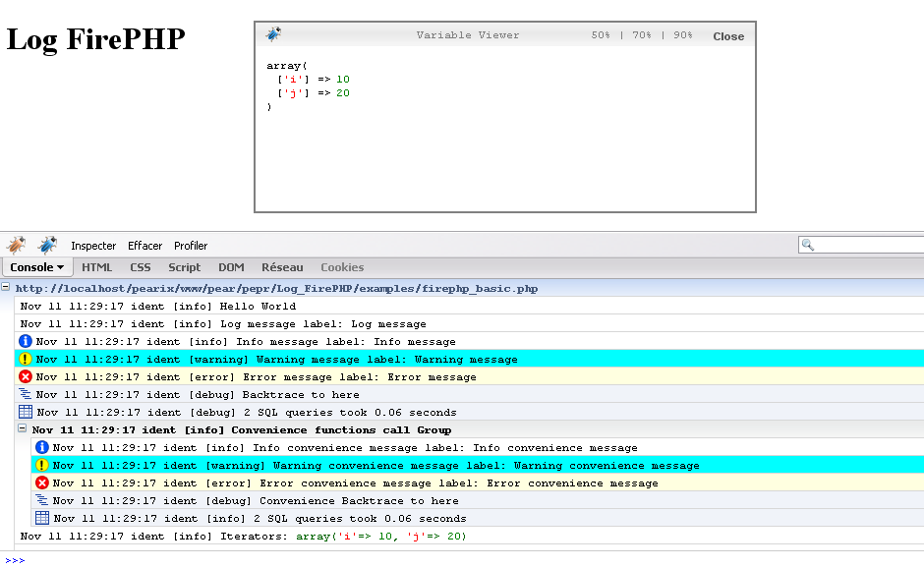Click the 'Convenience Backtrace to here' text
The width and height of the screenshot is (924, 568).
(359, 501)
